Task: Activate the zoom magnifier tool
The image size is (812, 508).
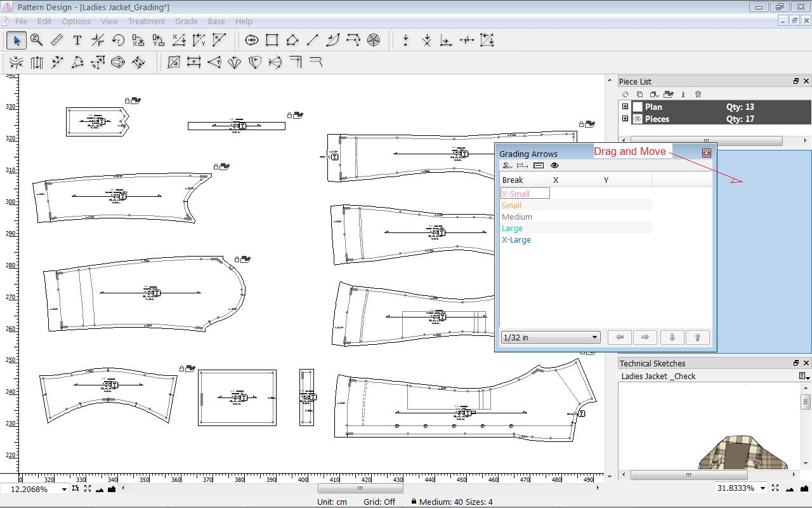Action: 36,41
